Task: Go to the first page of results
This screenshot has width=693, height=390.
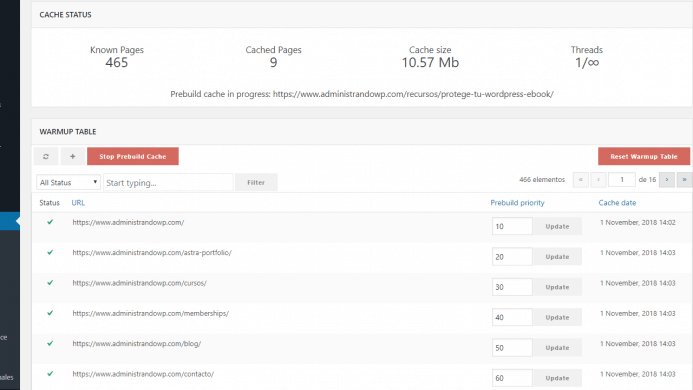Action: tap(581, 180)
